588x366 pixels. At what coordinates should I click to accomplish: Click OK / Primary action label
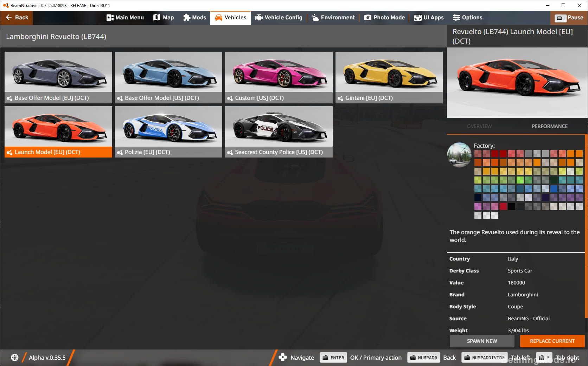tap(376, 358)
